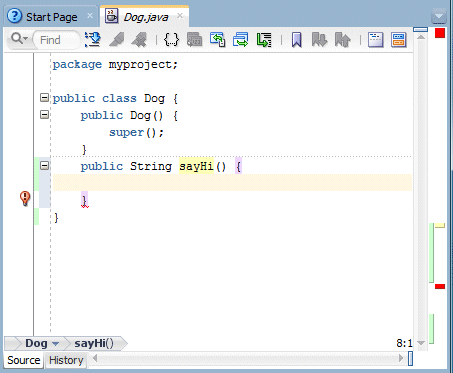Click the highlighted empty current line
Image resolution: width=453 pixels, height=373 pixels.
point(232,182)
